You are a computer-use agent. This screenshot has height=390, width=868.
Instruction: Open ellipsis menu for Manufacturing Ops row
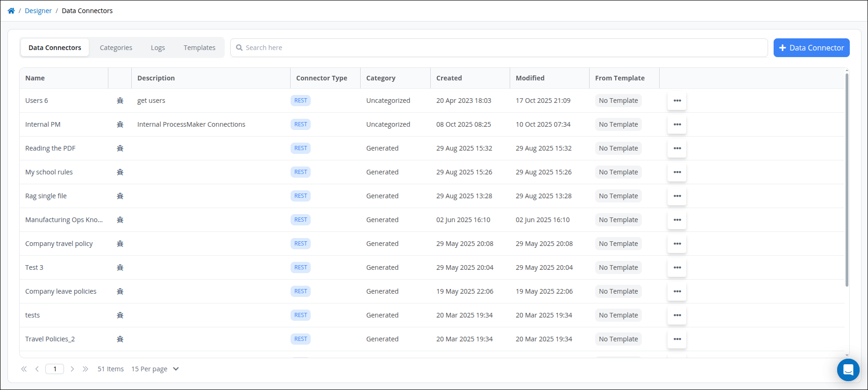(x=677, y=220)
